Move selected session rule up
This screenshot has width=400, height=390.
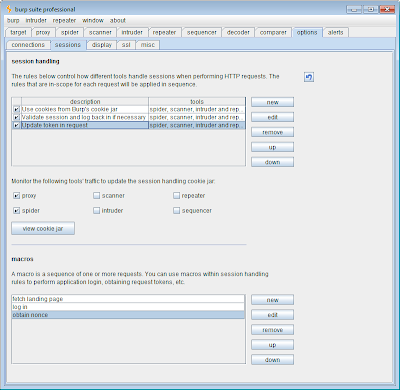(272, 147)
